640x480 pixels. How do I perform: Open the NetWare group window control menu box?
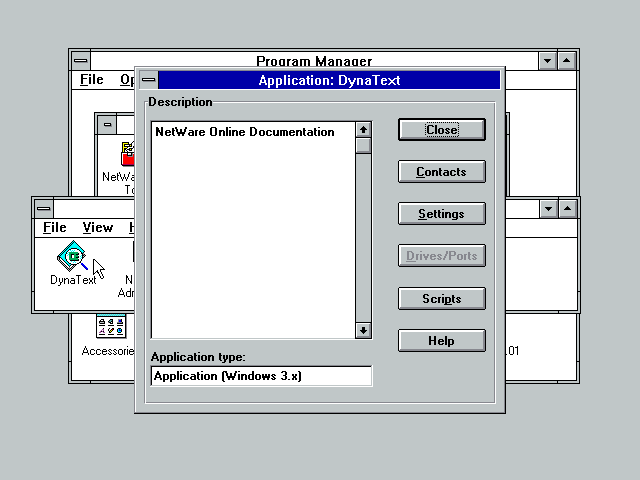coord(107,124)
